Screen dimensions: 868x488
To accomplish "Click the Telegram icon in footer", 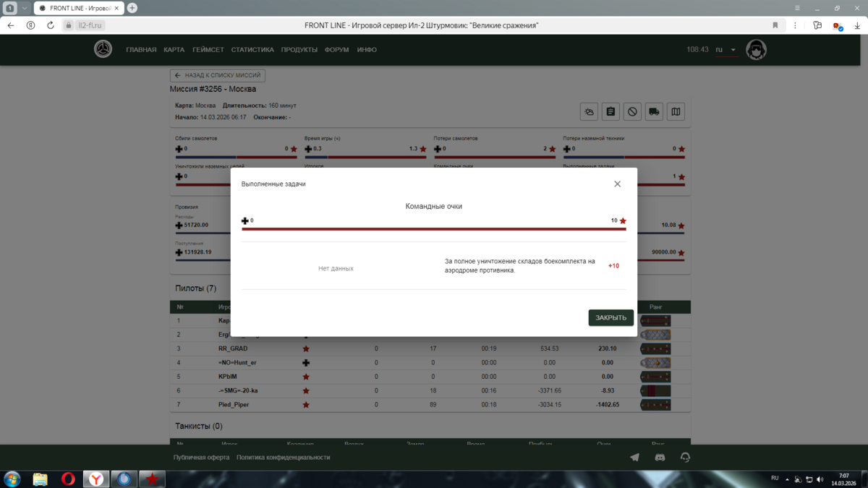I will pyautogui.click(x=634, y=457).
